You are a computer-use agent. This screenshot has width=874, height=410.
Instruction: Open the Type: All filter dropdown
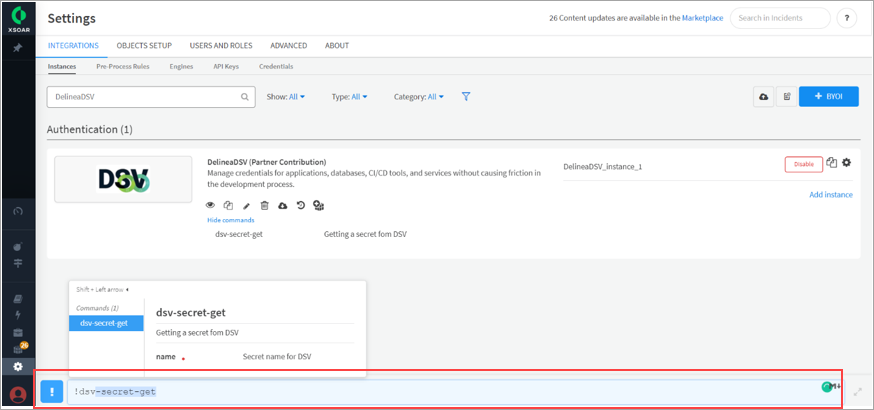click(350, 97)
